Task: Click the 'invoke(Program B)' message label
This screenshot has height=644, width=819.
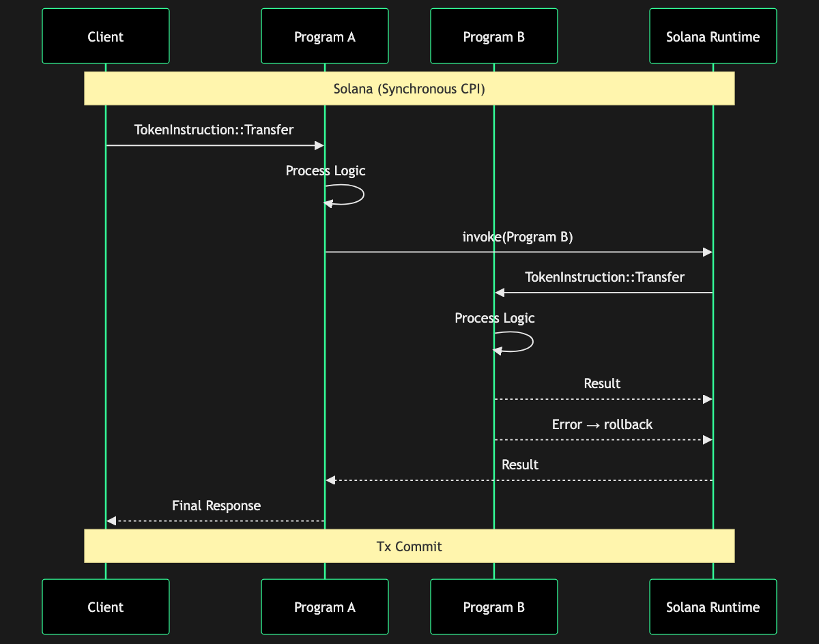Action: coord(518,237)
